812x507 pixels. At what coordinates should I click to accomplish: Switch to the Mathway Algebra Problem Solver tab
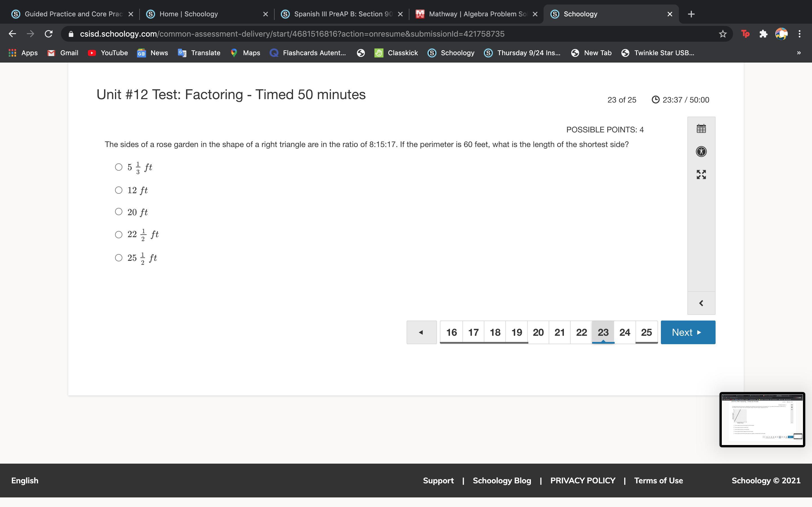pyautogui.click(x=476, y=14)
